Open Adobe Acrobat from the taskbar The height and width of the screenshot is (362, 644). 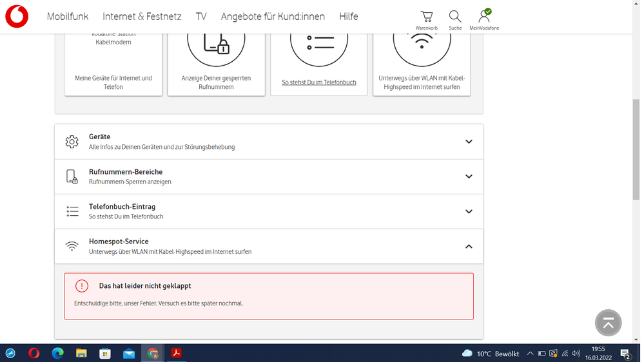coord(176,353)
